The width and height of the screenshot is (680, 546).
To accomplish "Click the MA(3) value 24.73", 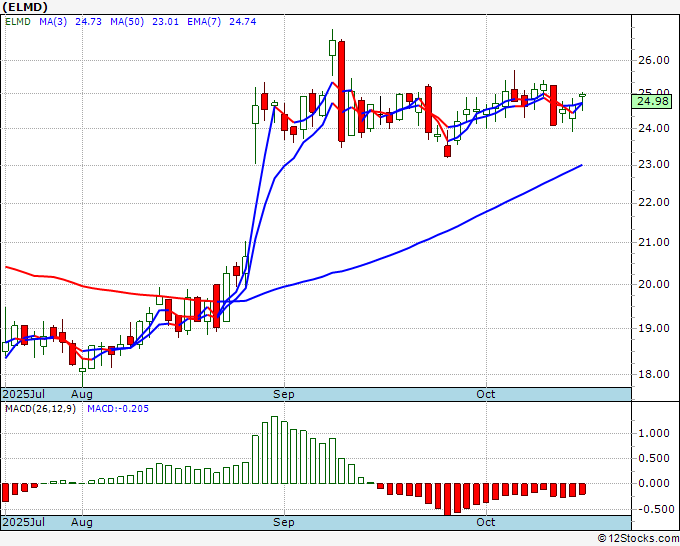I will tap(88, 21).
